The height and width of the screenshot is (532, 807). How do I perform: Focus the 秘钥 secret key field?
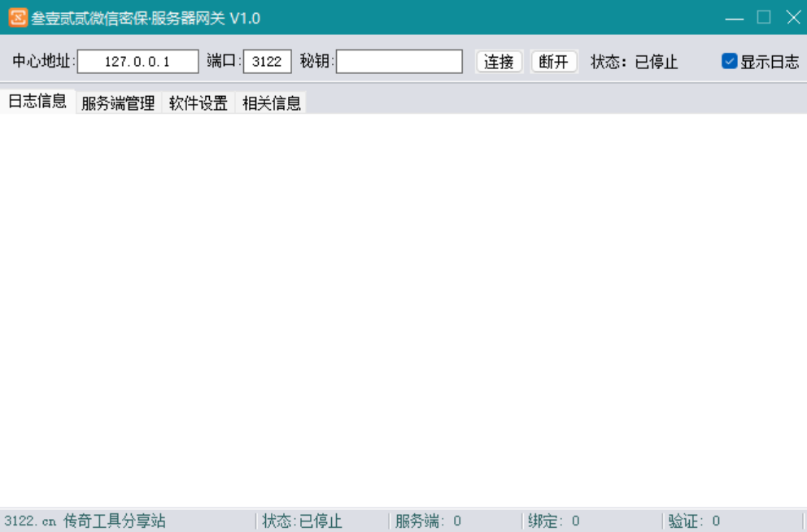point(399,62)
